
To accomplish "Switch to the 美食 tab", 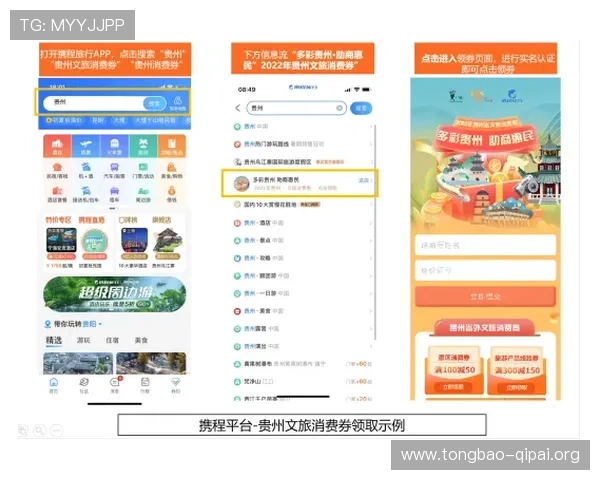I will pyautogui.click(x=141, y=340).
